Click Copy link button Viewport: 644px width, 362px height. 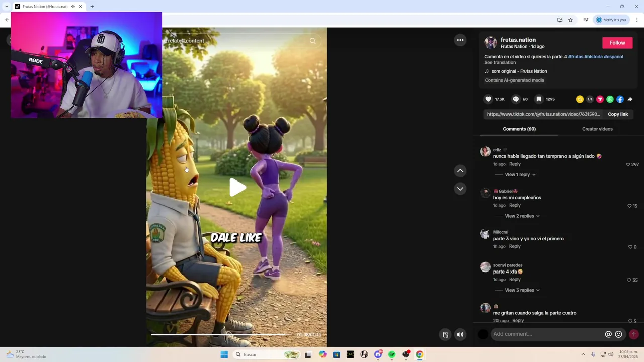click(618, 114)
